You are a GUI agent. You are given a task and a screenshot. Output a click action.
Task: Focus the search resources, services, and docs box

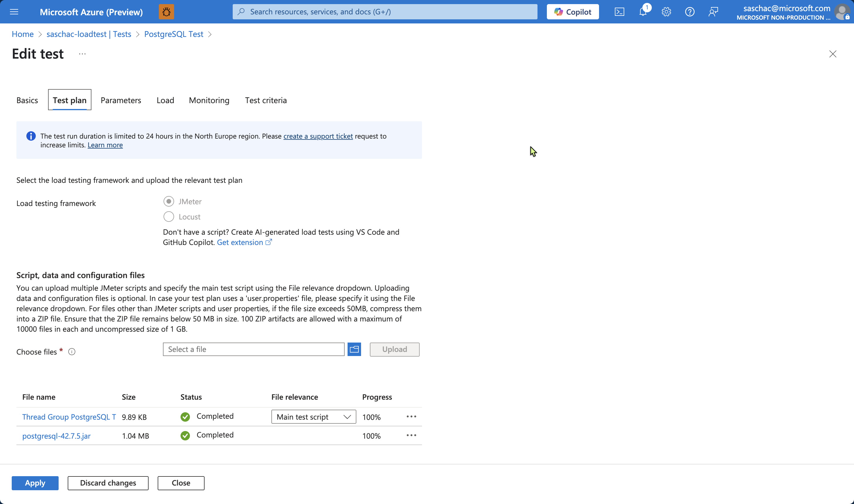pos(385,12)
